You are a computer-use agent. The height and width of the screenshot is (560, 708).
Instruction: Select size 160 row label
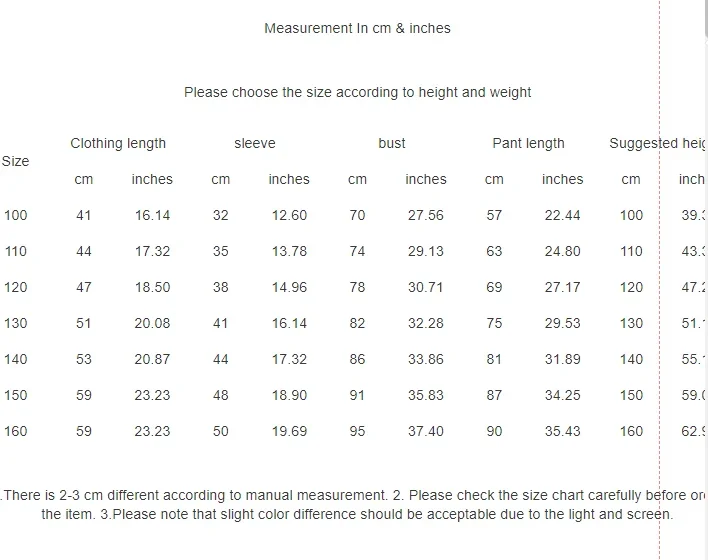[16, 431]
